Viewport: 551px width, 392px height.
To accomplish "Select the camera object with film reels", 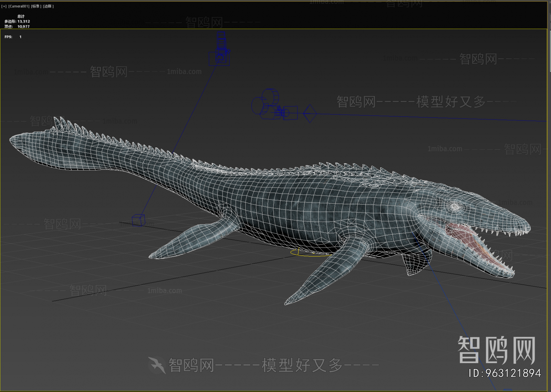I will [274, 105].
